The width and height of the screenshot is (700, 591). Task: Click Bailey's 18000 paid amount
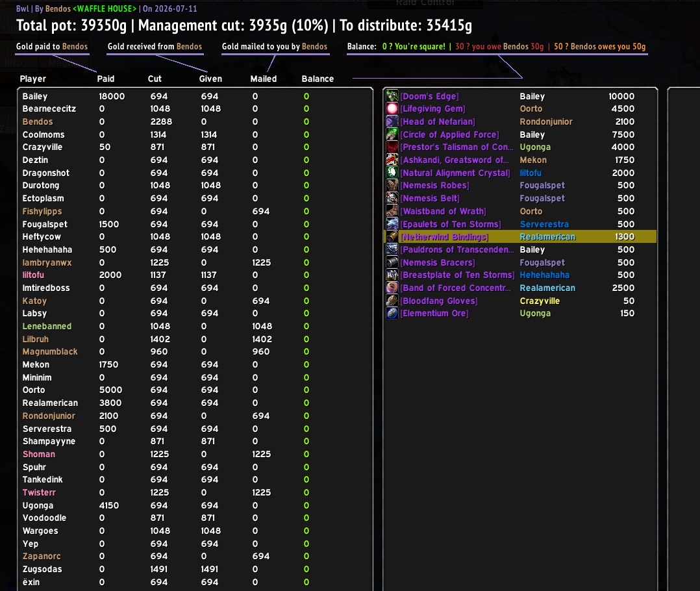pyautogui.click(x=112, y=96)
